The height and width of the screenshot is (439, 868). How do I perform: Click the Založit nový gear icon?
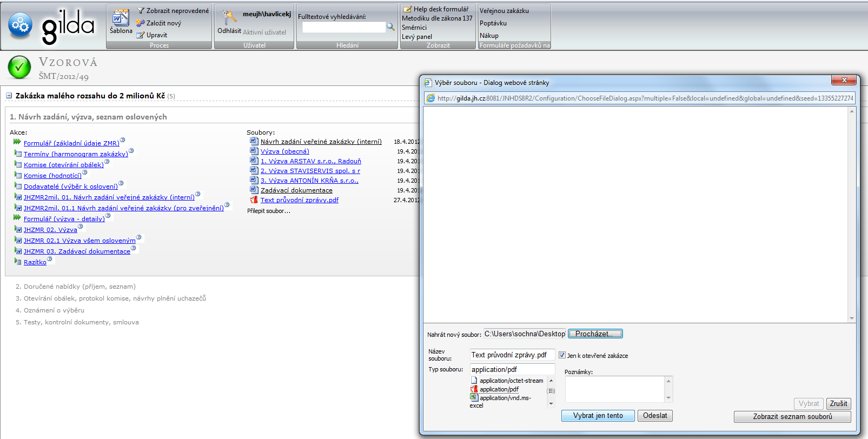(x=140, y=23)
